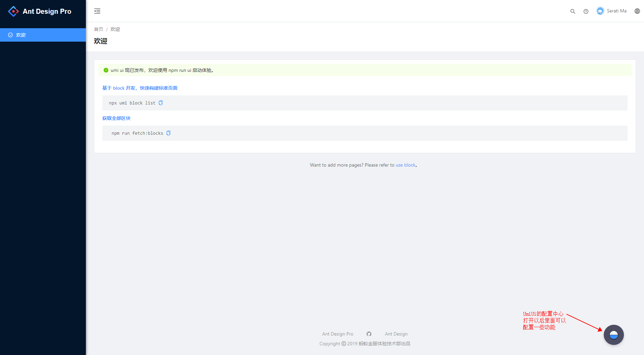Viewport: 644px width, 355px height.
Task: Select the 'npm run fetch:blocks' code text
Action: (137, 133)
